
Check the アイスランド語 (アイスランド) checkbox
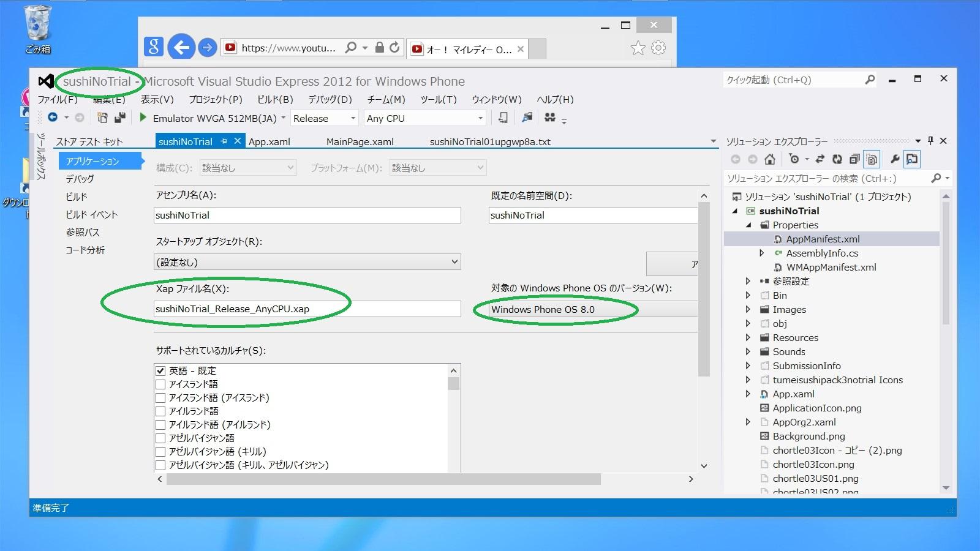click(x=160, y=397)
